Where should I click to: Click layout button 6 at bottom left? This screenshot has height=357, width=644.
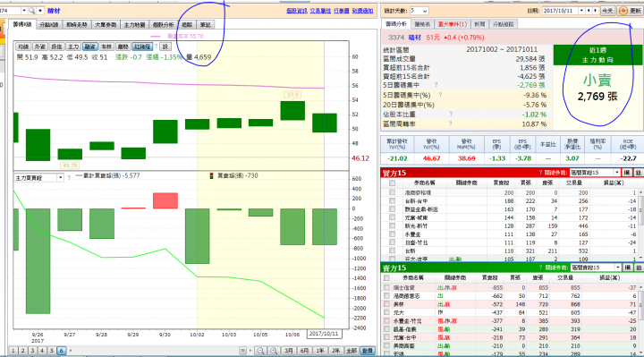point(61,351)
